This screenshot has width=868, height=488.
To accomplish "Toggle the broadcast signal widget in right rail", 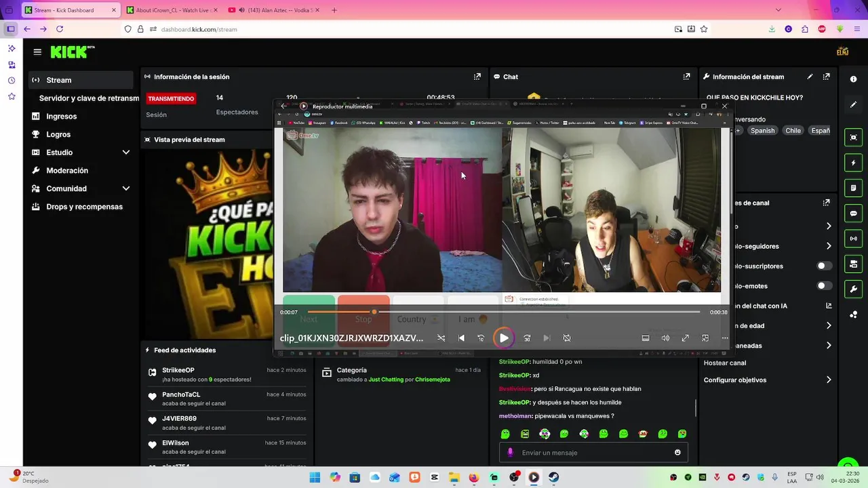I will [853, 239].
